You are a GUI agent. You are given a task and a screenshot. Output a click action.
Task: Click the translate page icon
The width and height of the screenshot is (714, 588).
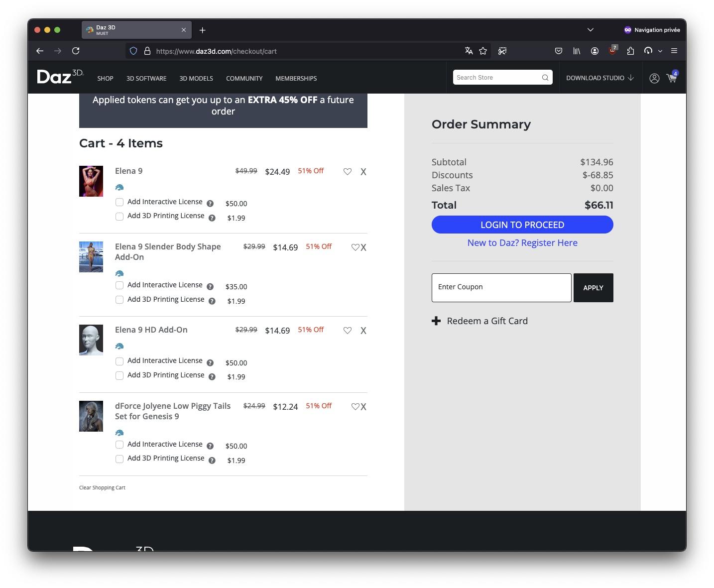coord(469,51)
